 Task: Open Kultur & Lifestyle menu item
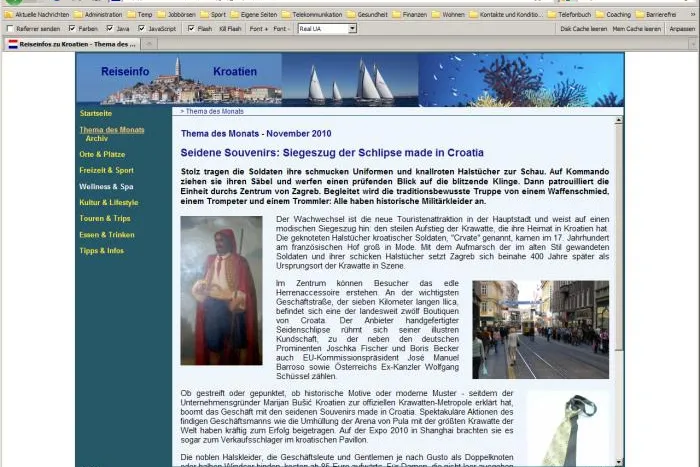click(109, 203)
